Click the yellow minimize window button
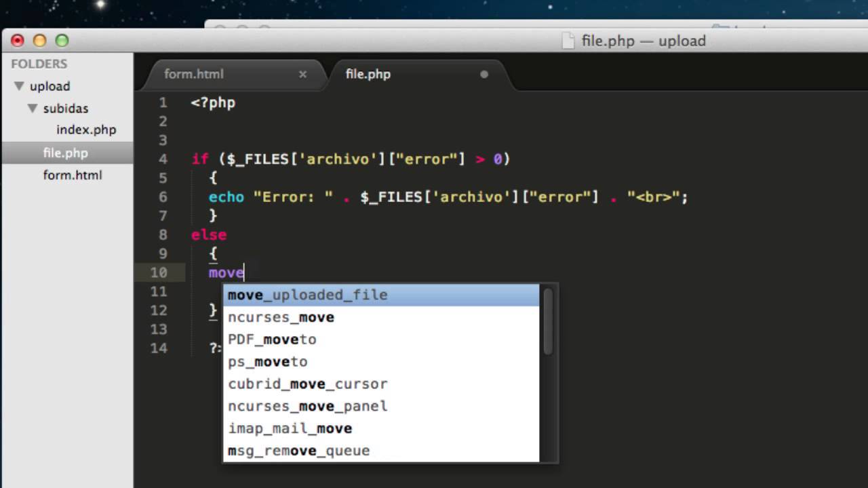 tap(39, 41)
